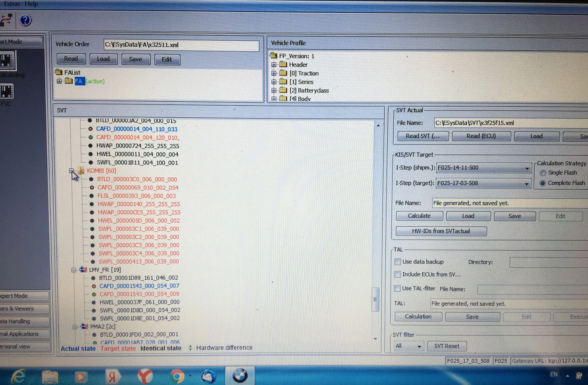This screenshot has width=588, height=385.
Task: Click the green bullet icon of CAFD_00001543_000_054_009
Action: [94, 294]
